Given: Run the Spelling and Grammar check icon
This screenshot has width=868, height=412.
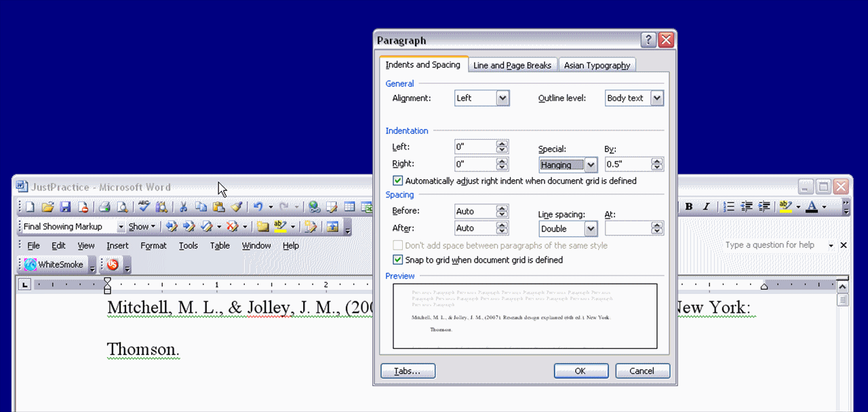Looking at the screenshot, I should point(144,207).
